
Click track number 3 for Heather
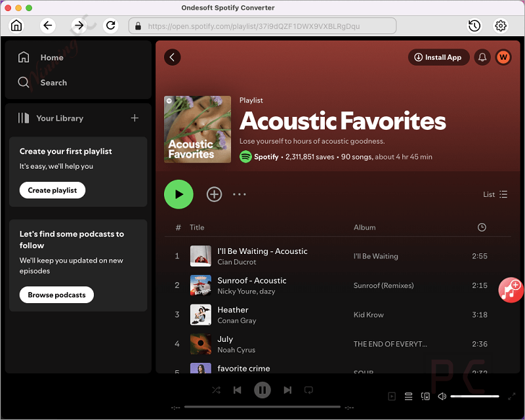click(177, 315)
